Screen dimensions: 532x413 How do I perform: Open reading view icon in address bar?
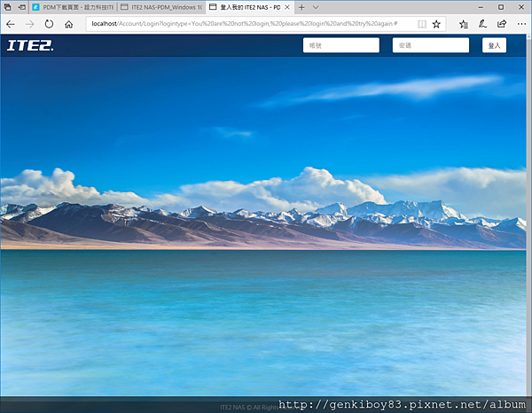point(422,24)
